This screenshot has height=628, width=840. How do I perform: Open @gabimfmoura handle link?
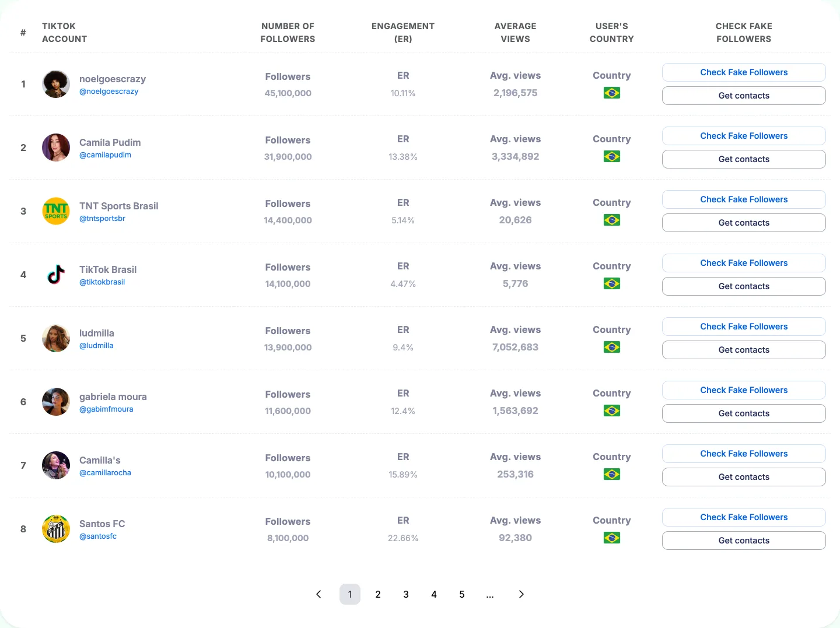click(x=106, y=409)
